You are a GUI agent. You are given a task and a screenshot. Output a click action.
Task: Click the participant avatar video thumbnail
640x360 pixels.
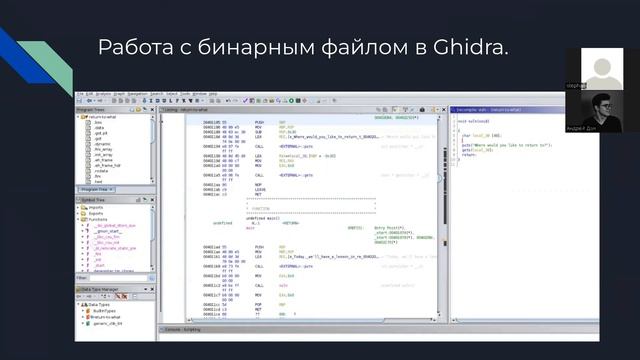[602, 69]
